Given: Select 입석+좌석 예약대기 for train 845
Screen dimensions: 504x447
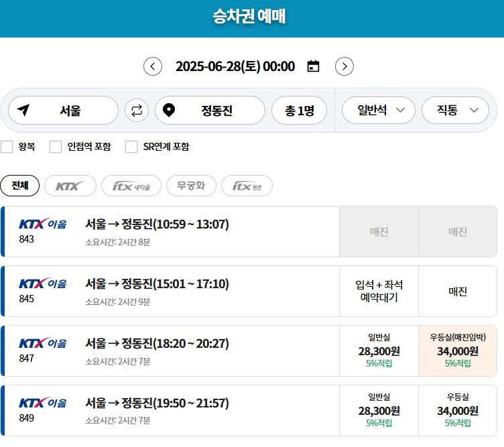Looking at the screenshot, I should pos(379,291).
